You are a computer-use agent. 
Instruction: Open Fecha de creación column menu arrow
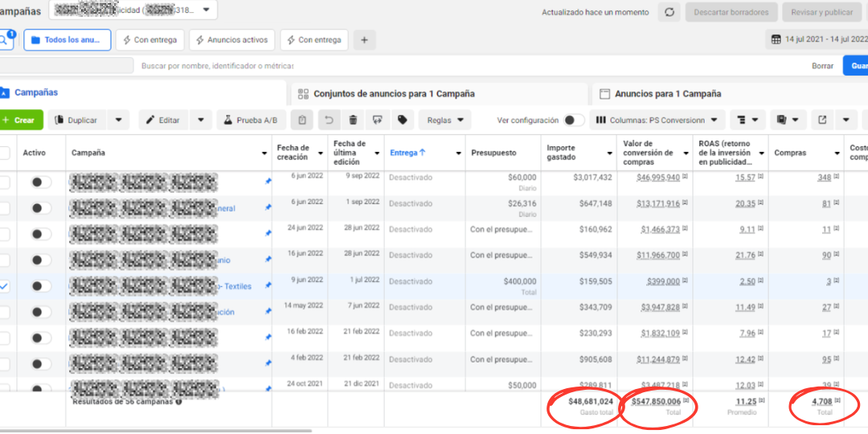[x=321, y=154]
